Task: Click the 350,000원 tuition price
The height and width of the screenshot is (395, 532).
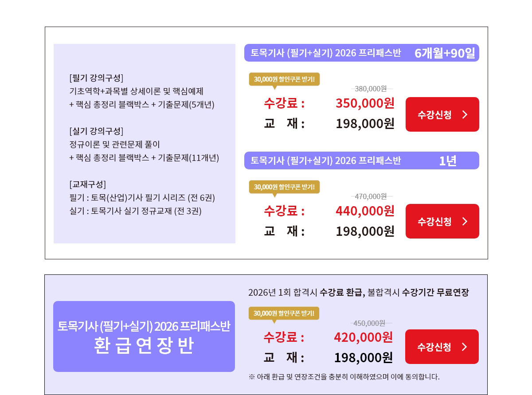Action: pos(365,103)
